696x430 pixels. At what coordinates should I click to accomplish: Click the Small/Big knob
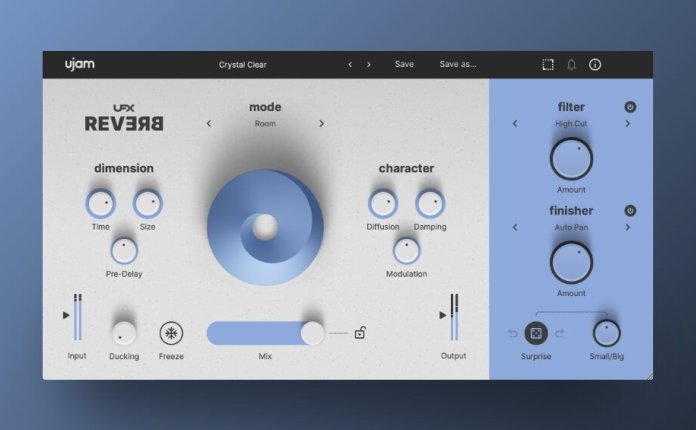pyautogui.click(x=606, y=333)
